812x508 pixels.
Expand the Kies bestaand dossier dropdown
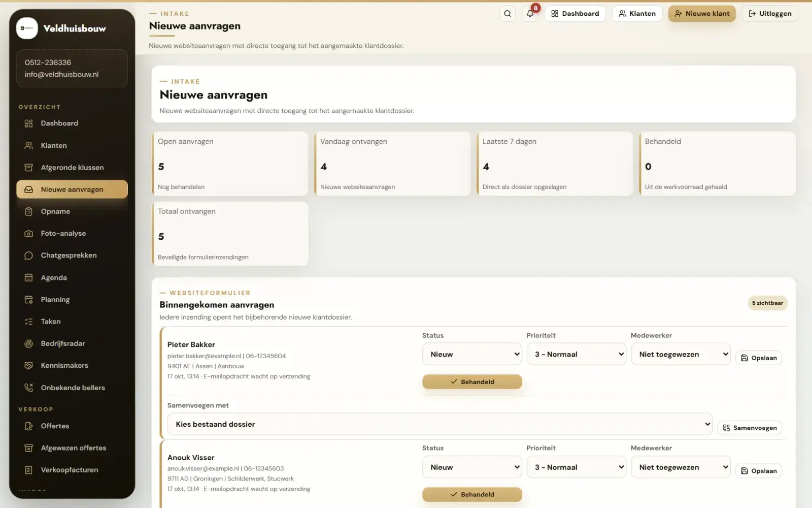439,424
